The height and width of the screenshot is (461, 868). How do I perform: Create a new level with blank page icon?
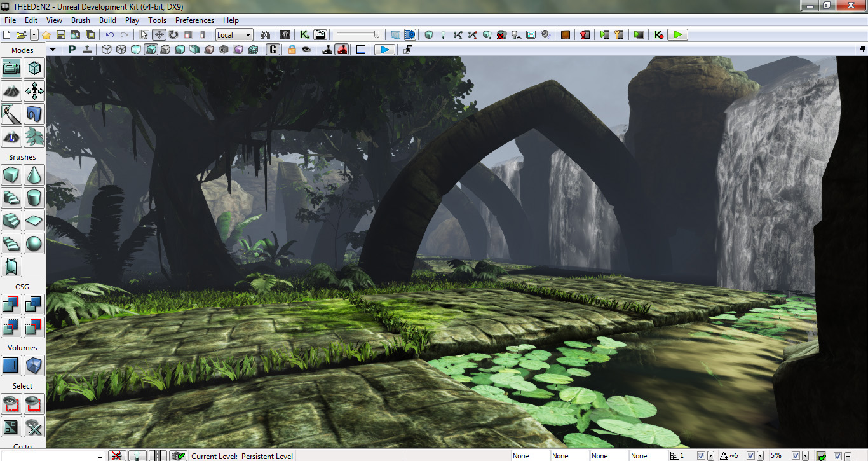7,34
